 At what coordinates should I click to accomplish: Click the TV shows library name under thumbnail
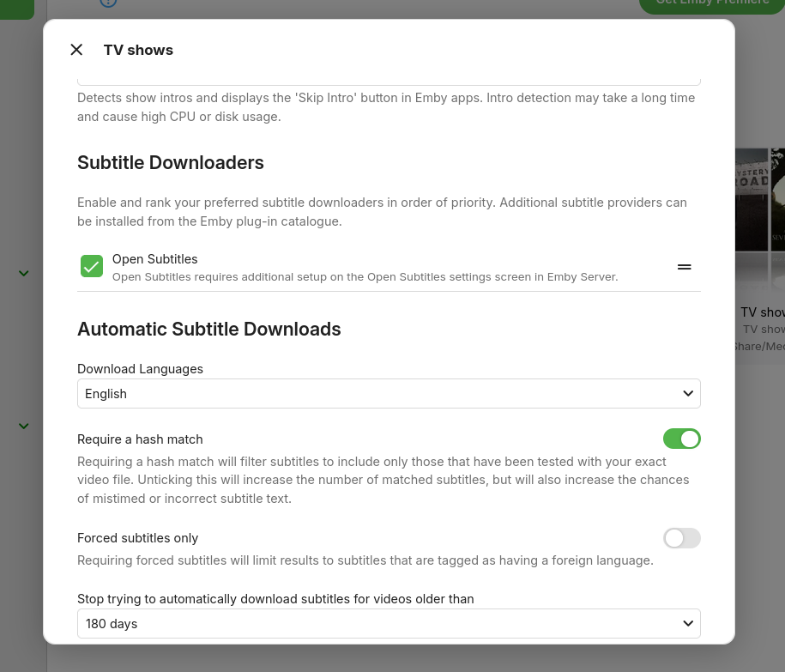(762, 312)
